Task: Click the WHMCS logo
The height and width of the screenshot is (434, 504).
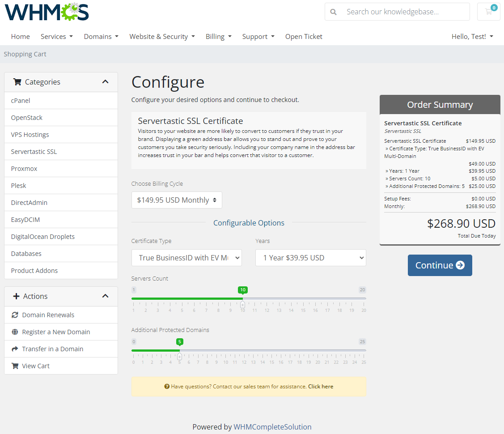Action: point(47,12)
